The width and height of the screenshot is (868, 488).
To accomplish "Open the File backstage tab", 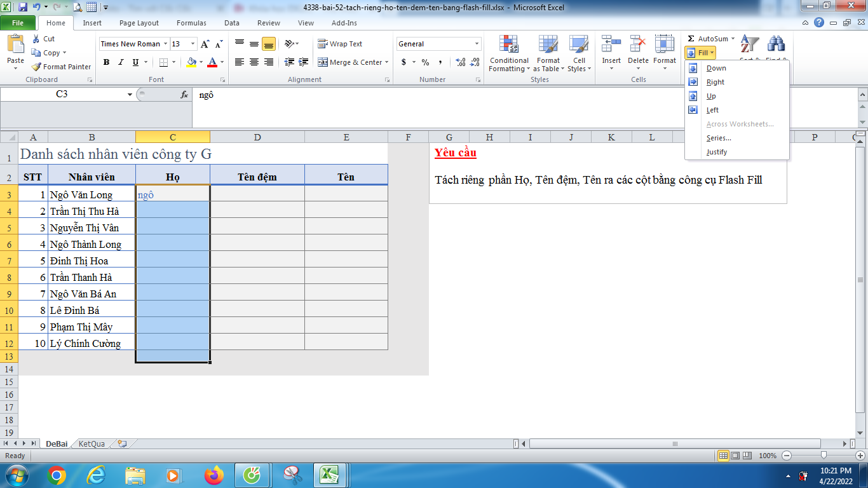I will (18, 23).
